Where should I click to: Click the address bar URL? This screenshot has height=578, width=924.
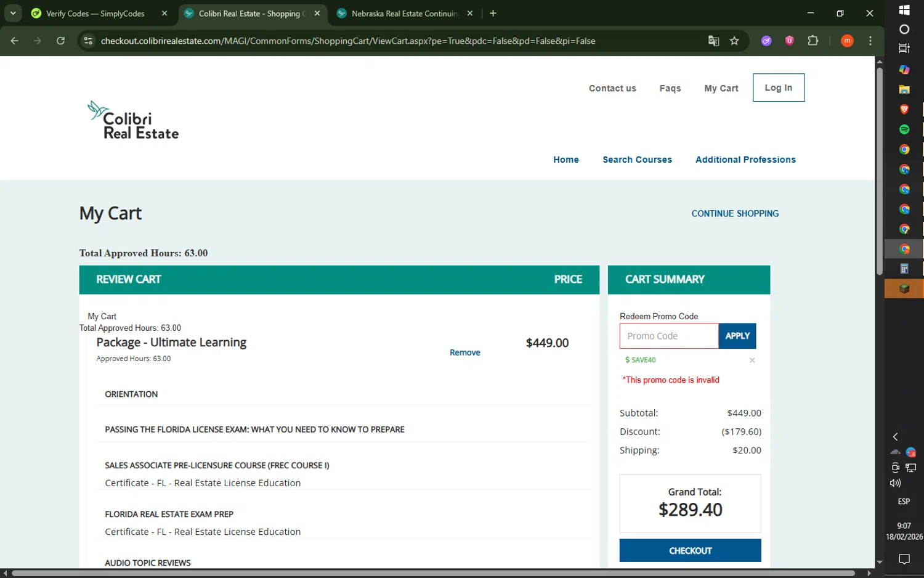coord(348,41)
